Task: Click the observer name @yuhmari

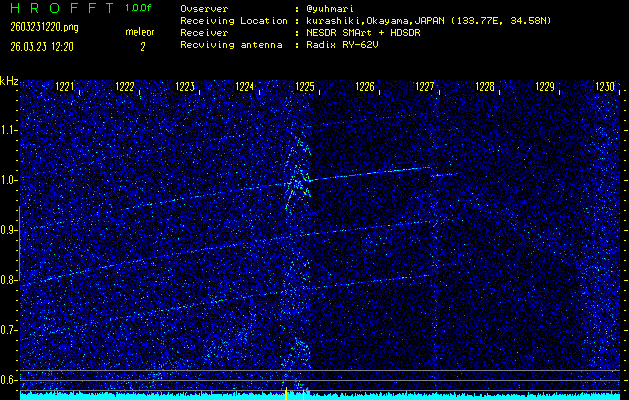Action: click(x=330, y=8)
